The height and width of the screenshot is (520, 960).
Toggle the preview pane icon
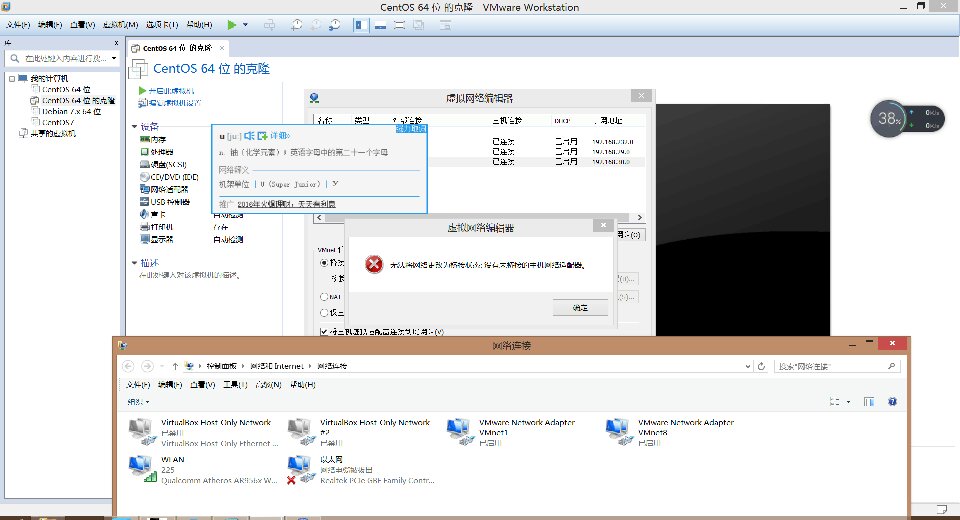pyautogui.click(x=869, y=402)
